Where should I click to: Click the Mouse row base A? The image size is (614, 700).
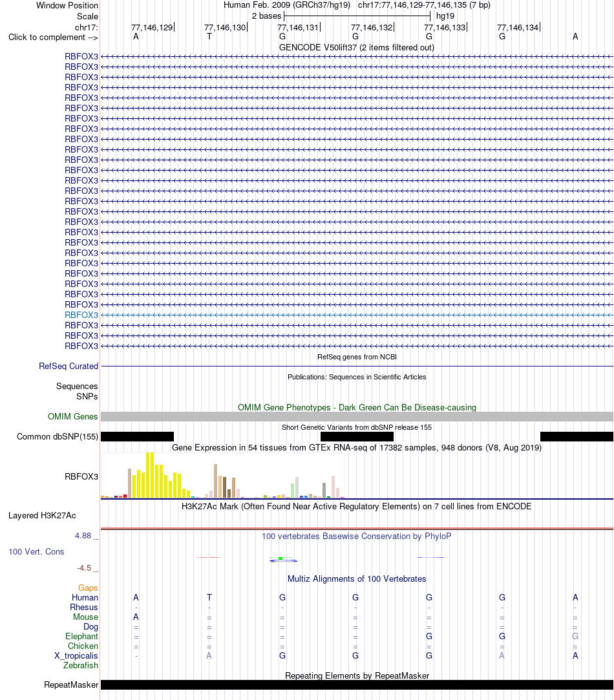coord(136,617)
